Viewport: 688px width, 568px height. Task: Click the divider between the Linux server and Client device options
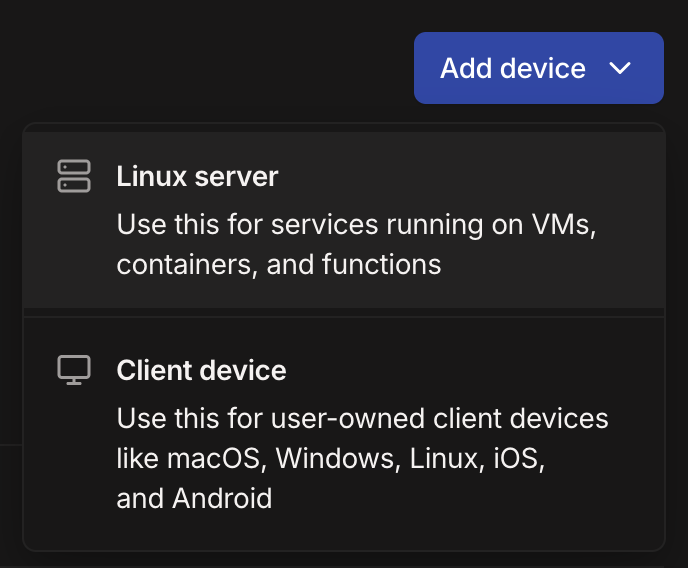344,317
